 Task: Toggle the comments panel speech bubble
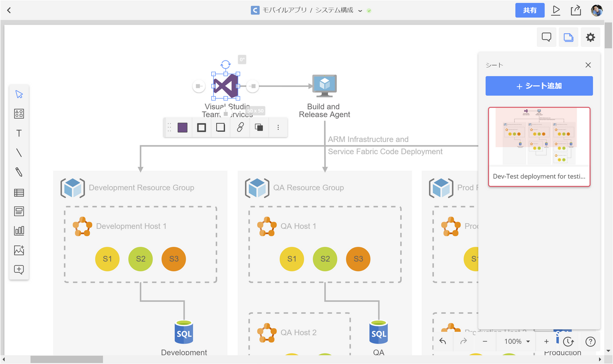547,37
